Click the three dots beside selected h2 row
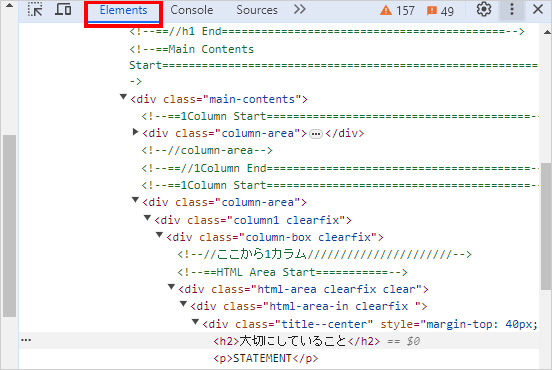Image resolution: width=552 pixels, height=370 pixels. [26, 340]
